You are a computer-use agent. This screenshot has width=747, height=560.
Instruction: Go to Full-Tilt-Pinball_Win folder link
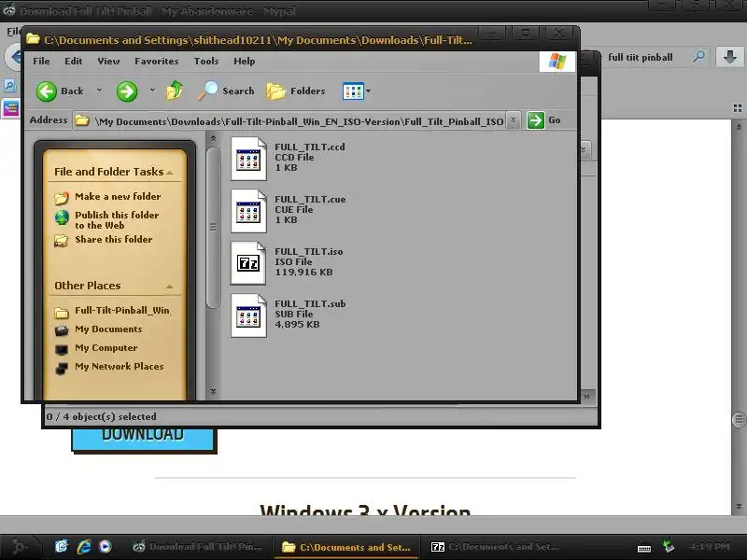click(x=122, y=311)
